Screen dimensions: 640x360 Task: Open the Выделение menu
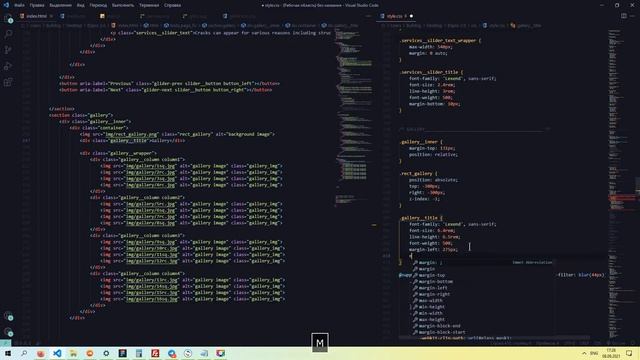pos(60,5)
